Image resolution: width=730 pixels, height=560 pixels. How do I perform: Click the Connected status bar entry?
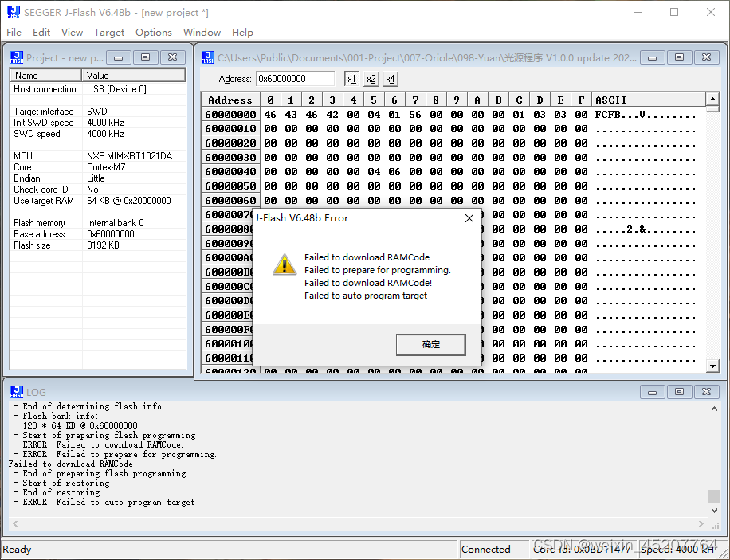pos(485,550)
